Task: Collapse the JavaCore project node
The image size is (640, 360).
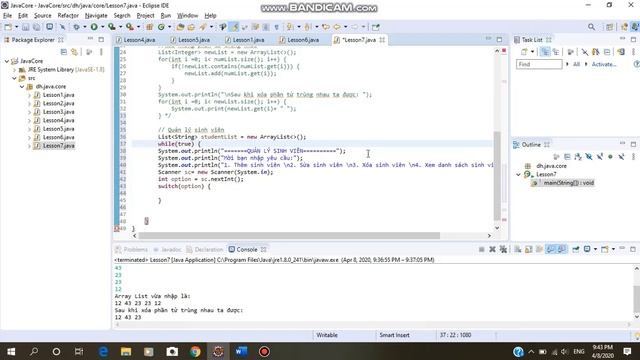Action: click(x=7, y=61)
